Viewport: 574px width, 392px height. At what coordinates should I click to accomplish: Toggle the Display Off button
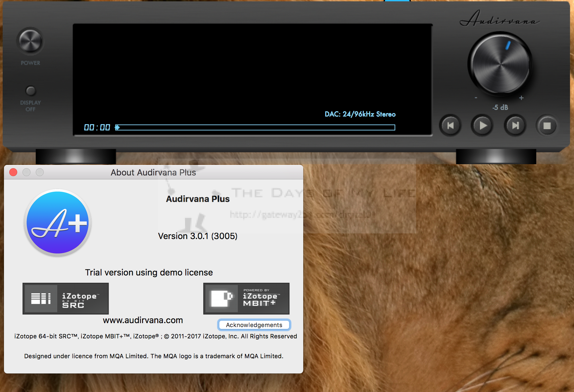pyautogui.click(x=30, y=91)
